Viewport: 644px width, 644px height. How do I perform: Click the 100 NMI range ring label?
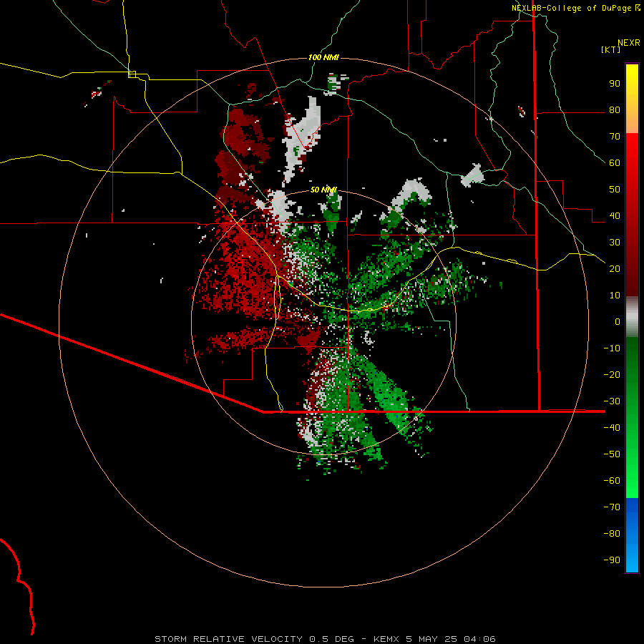(x=323, y=57)
